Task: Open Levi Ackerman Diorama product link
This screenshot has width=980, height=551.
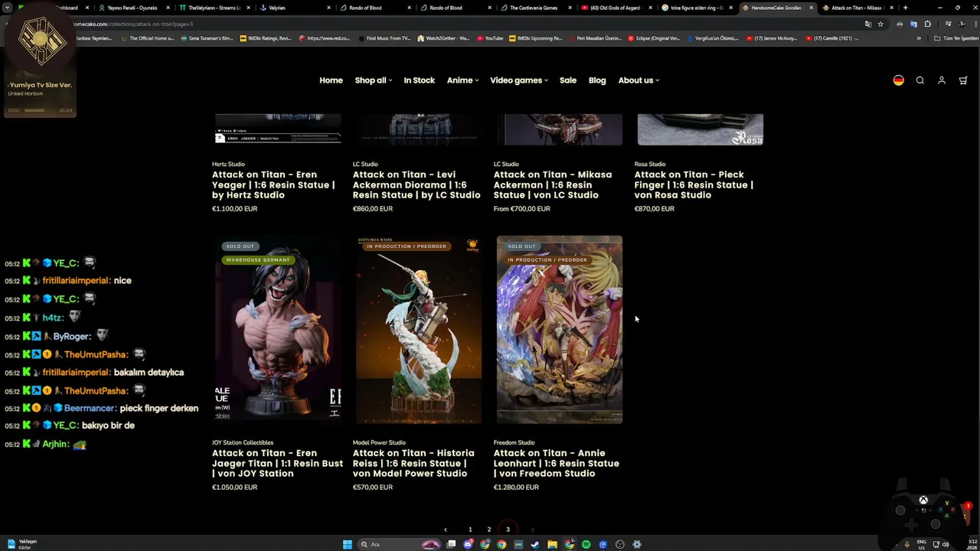Action: click(x=416, y=184)
